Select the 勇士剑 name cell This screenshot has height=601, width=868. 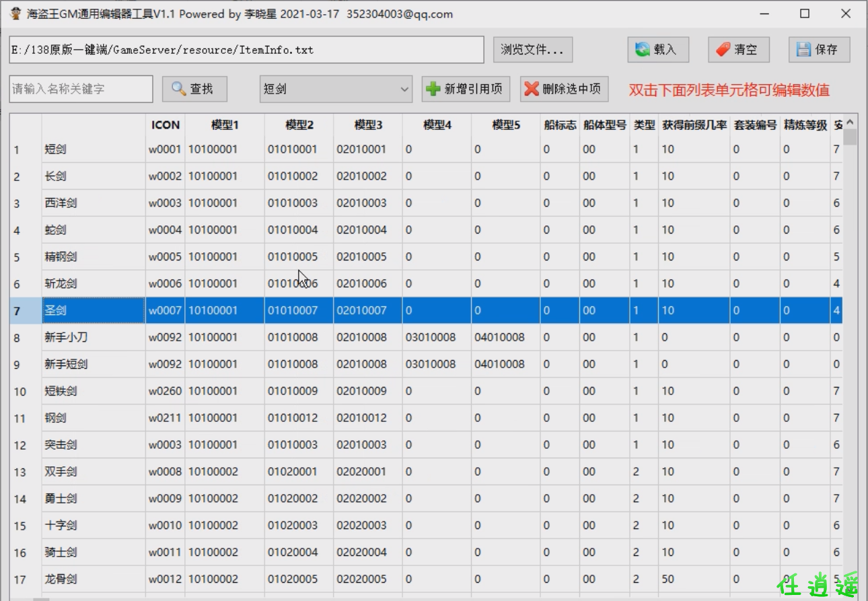point(94,499)
